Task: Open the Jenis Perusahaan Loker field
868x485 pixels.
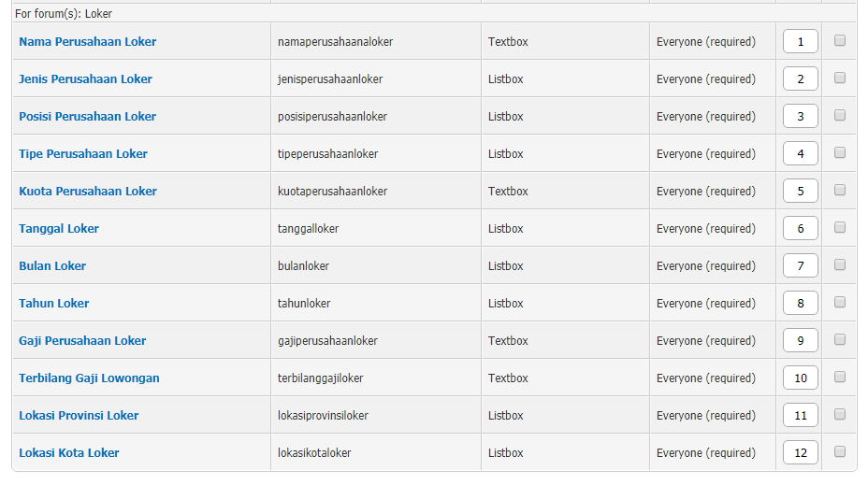Action: [x=85, y=79]
